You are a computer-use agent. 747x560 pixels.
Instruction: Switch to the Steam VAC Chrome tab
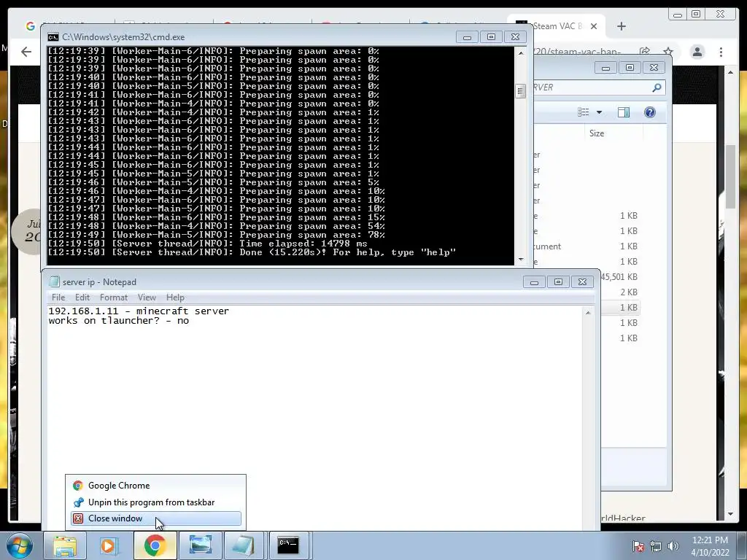click(555, 26)
